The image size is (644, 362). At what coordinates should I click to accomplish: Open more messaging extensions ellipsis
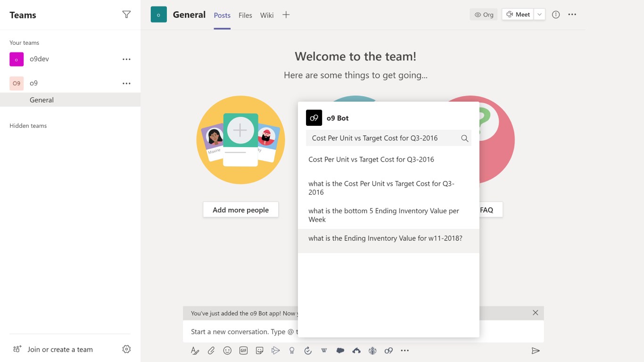405,351
